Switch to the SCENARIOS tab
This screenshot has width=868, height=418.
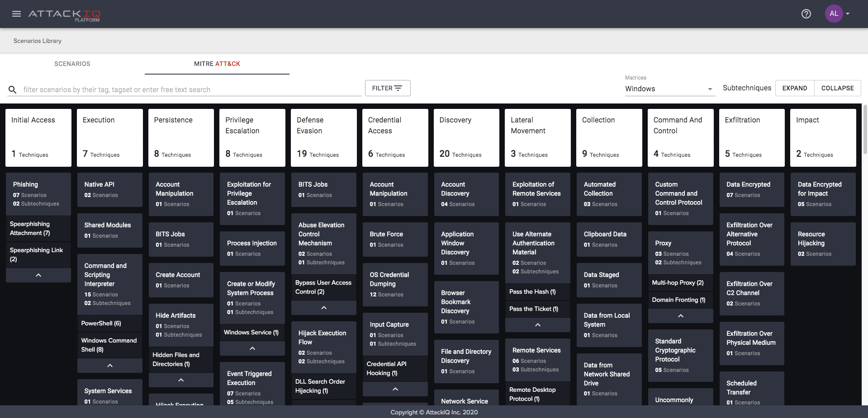(x=72, y=64)
